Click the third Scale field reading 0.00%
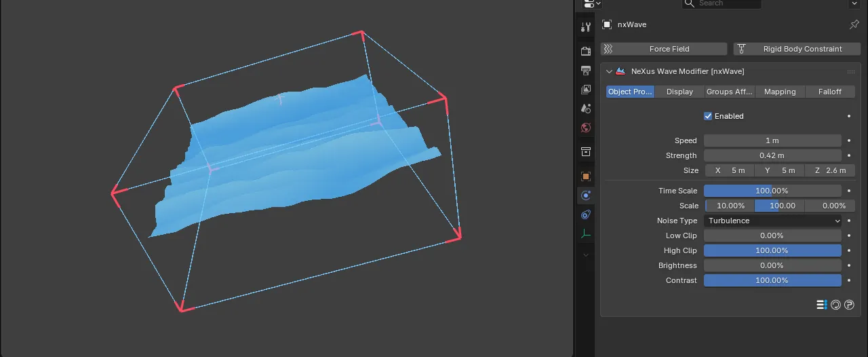This screenshot has width=868, height=357. (830, 206)
